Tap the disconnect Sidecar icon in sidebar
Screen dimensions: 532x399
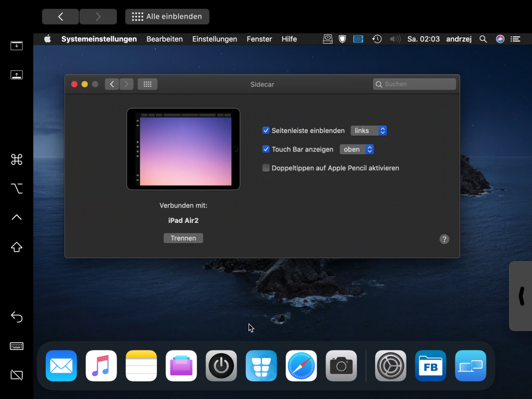[16, 375]
